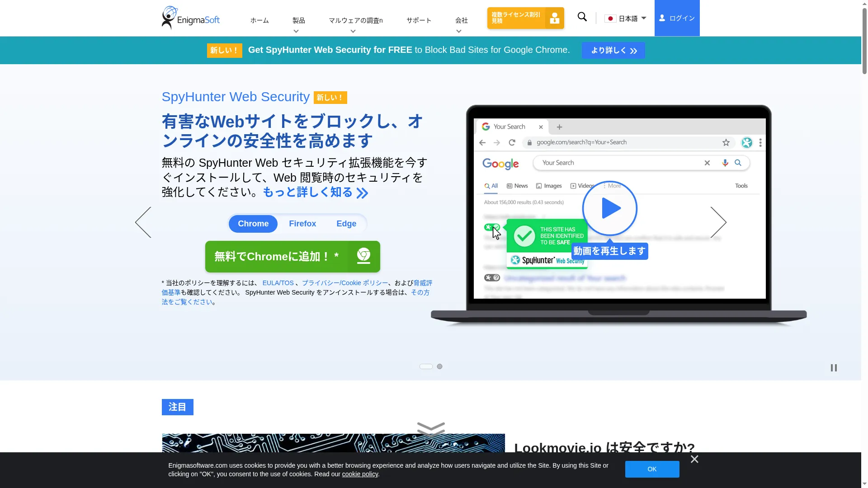The image size is (868, 488).
Task: Open the ホーム menu item
Action: 259,20
